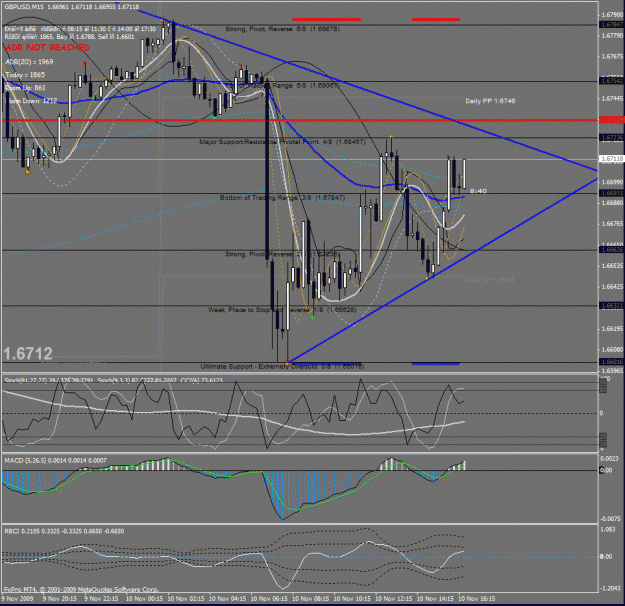Click the 1.66626 level tag on price axis
Viewport: 625px width, 606px height.
click(612, 250)
